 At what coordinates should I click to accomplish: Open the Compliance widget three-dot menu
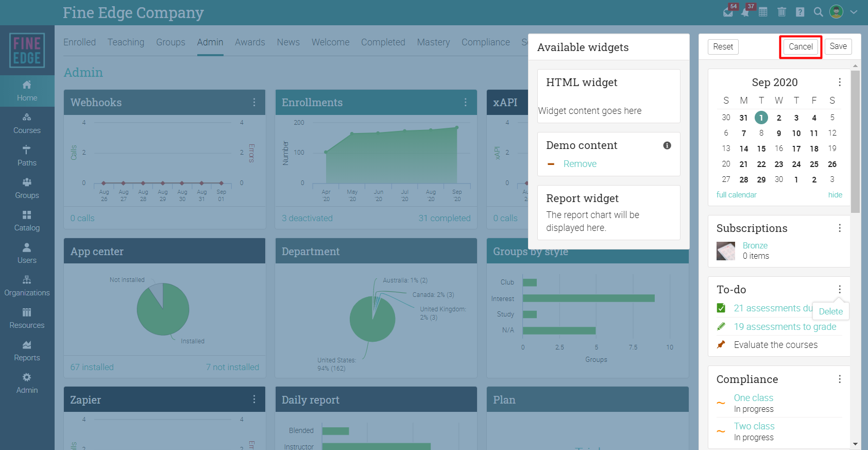tap(840, 379)
